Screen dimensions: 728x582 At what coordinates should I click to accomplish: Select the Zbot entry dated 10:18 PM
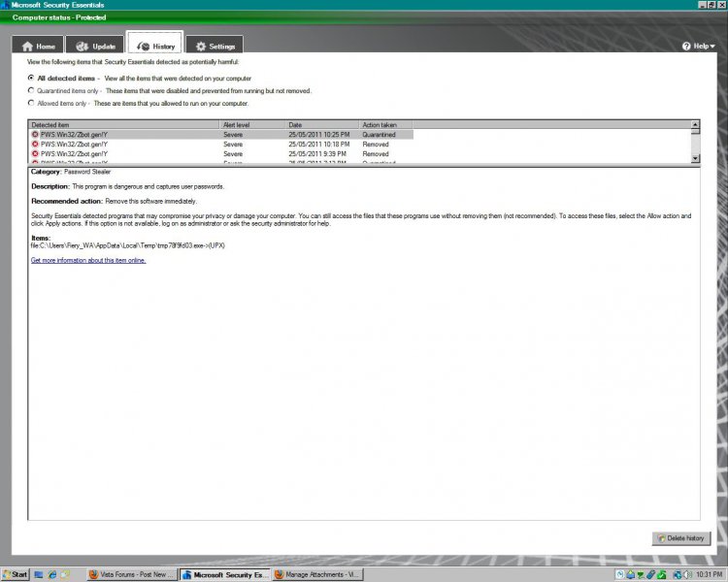(x=220, y=144)
